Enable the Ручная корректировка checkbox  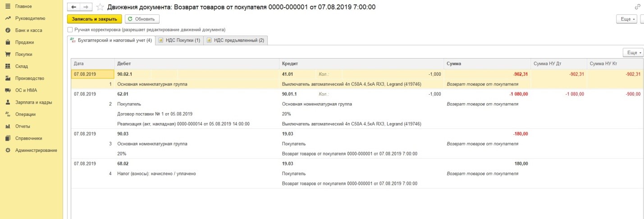pyautogui.click(x=70, y=30)
